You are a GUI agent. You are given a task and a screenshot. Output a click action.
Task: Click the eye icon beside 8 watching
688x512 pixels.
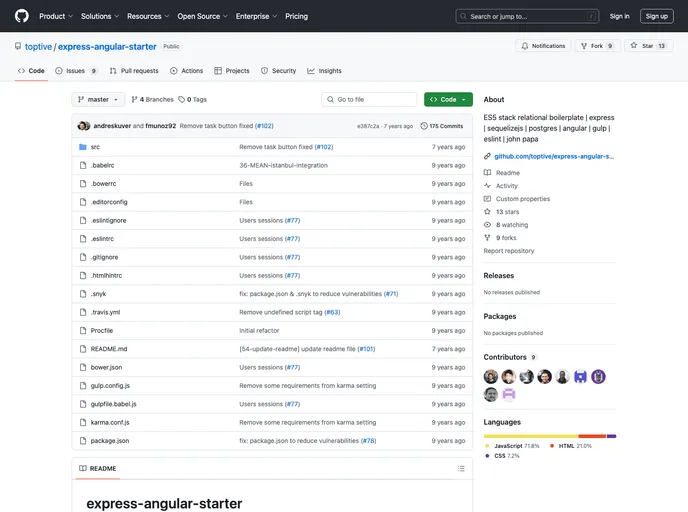pos(487,225)
